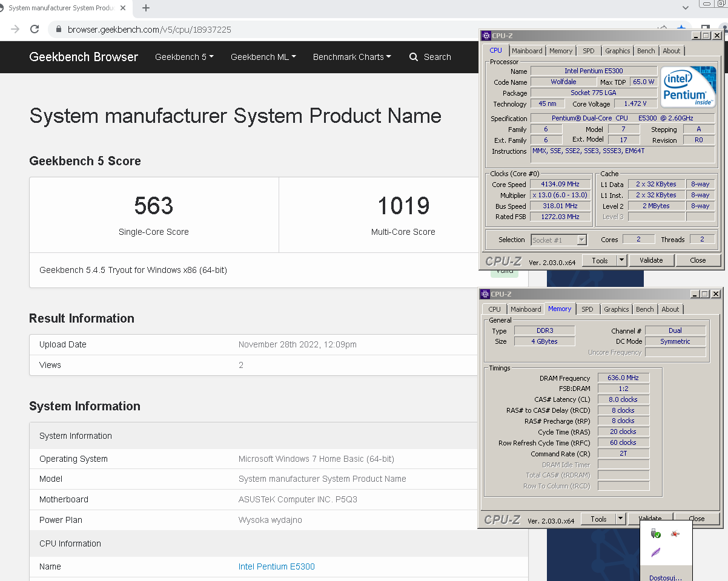Switch to Graphics tab in upper CPU-Z
Image resolution: width=728 pixels, height=581 pixels.
[x=617, y=51]
